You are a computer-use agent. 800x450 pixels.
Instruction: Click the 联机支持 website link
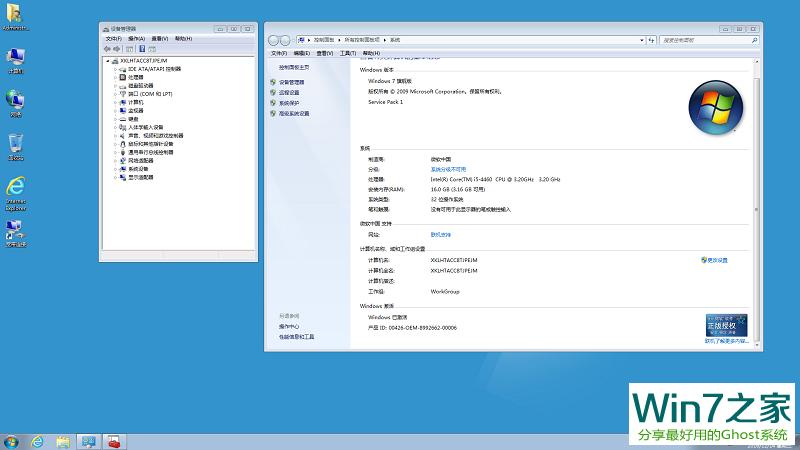(x=440, y=235)
